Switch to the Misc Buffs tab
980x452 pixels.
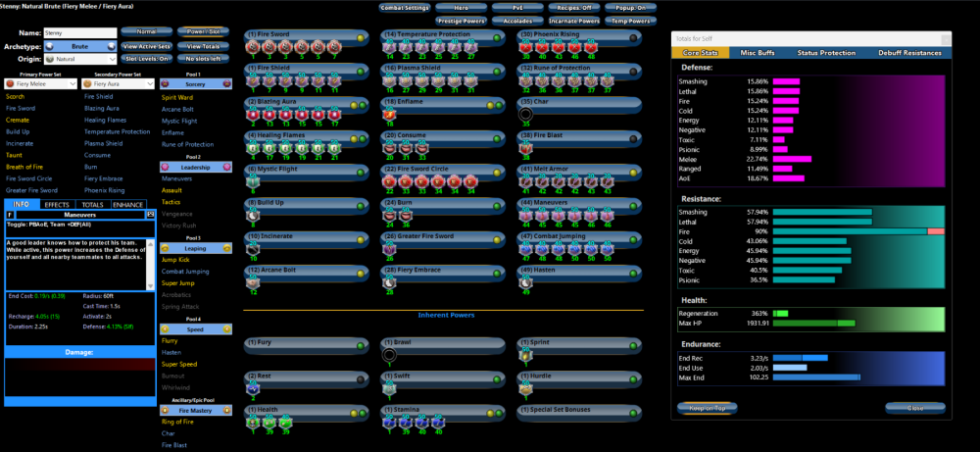coord(759,52)
